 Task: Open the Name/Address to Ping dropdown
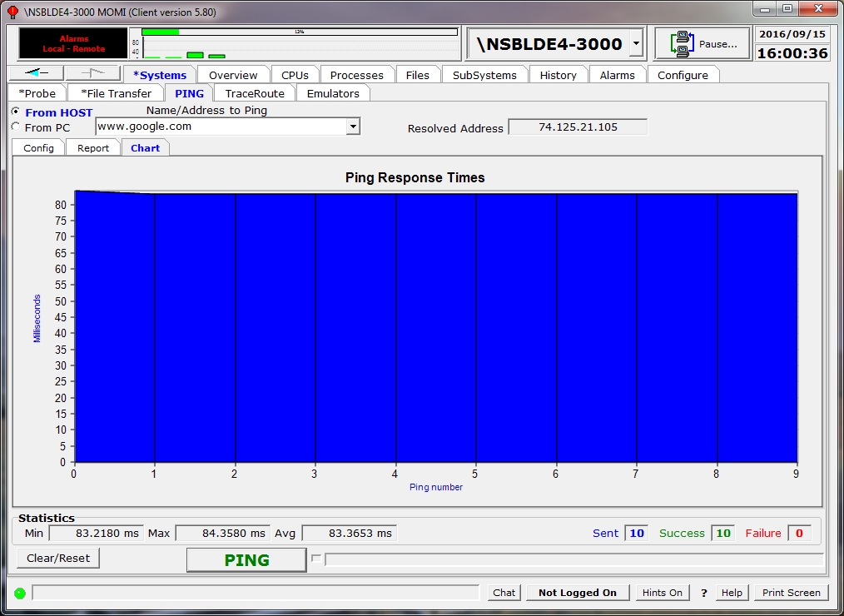[353, 127]
